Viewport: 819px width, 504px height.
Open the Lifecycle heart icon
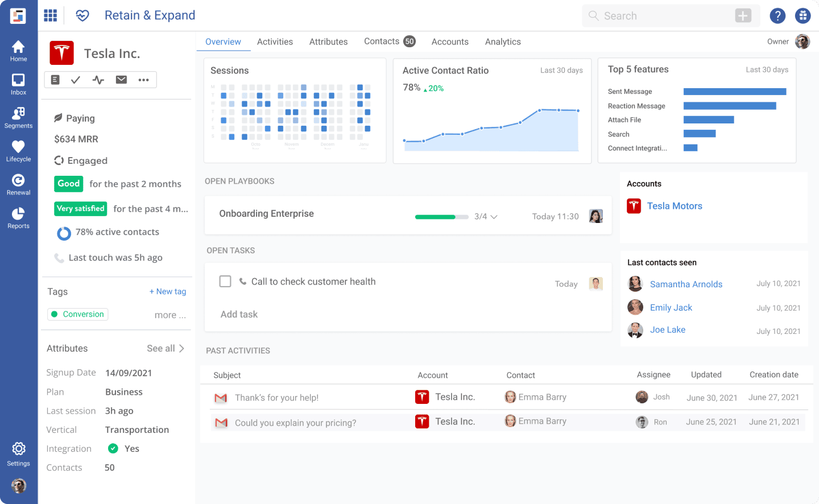tap(18, 151)
